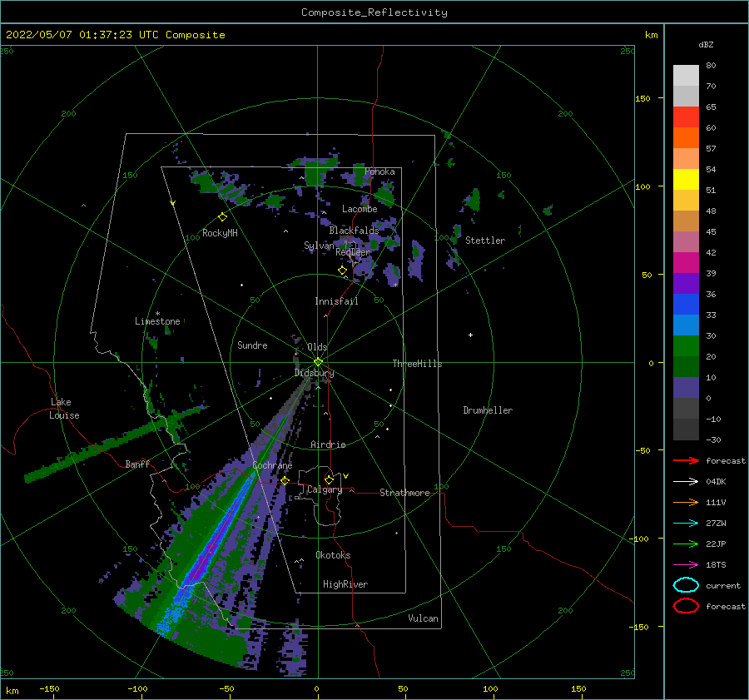Click the Olds label near map center
The height and width of the screenshot is (700, 749).
(x=317, y=347)
